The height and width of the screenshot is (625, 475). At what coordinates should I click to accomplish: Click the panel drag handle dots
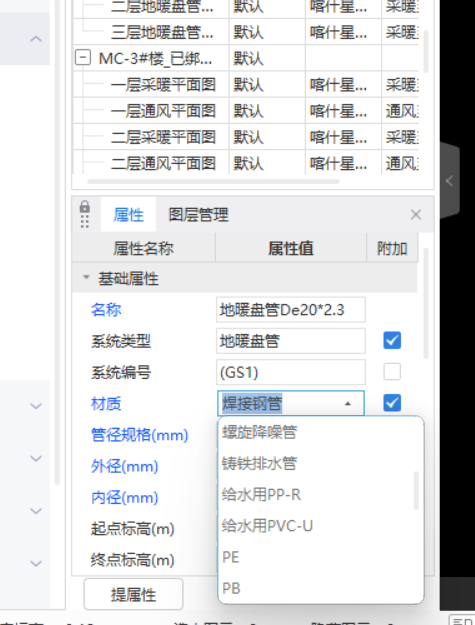(x=84, y=222)
